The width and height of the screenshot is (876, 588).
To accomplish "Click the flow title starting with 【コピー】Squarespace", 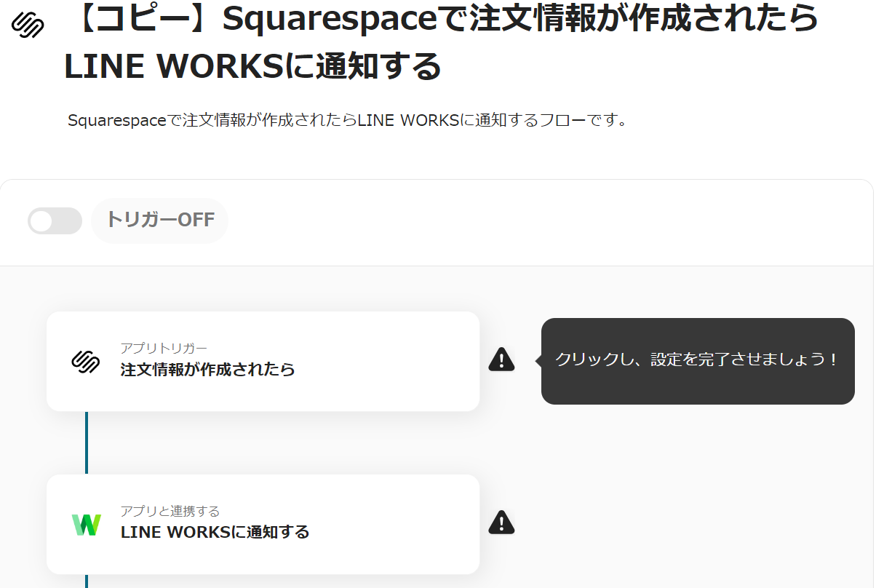I will click(441, 43).
